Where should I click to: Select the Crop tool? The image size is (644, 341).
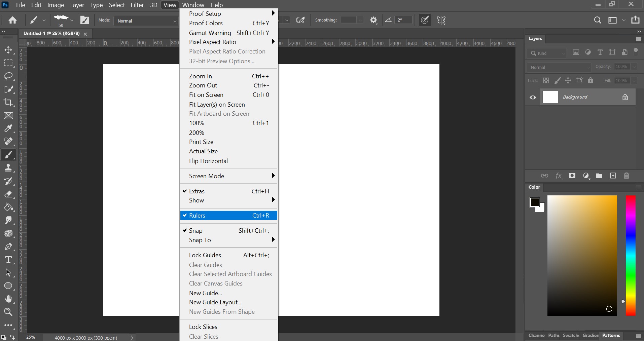pyautogui.click(x=8, y=102)
